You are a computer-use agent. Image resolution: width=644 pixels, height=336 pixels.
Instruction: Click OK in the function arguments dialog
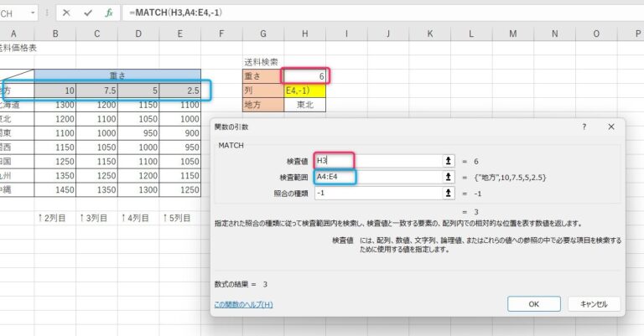pos(534,304)
